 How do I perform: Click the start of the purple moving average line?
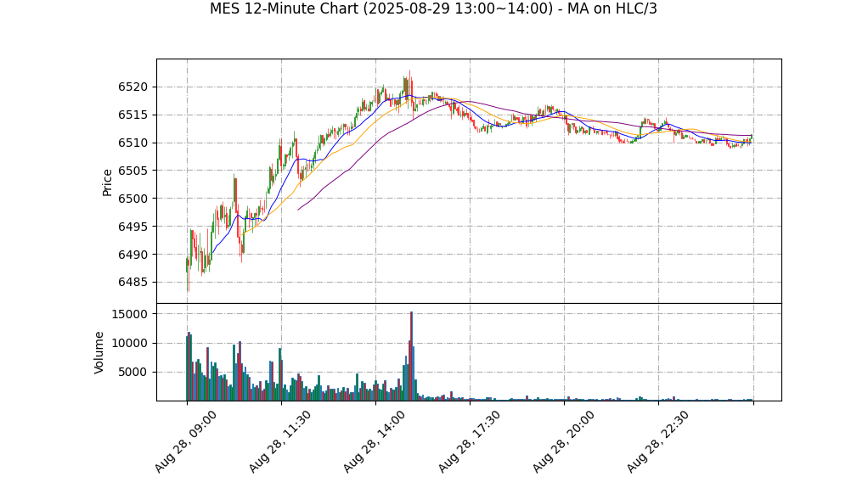(x=298, y=210)
